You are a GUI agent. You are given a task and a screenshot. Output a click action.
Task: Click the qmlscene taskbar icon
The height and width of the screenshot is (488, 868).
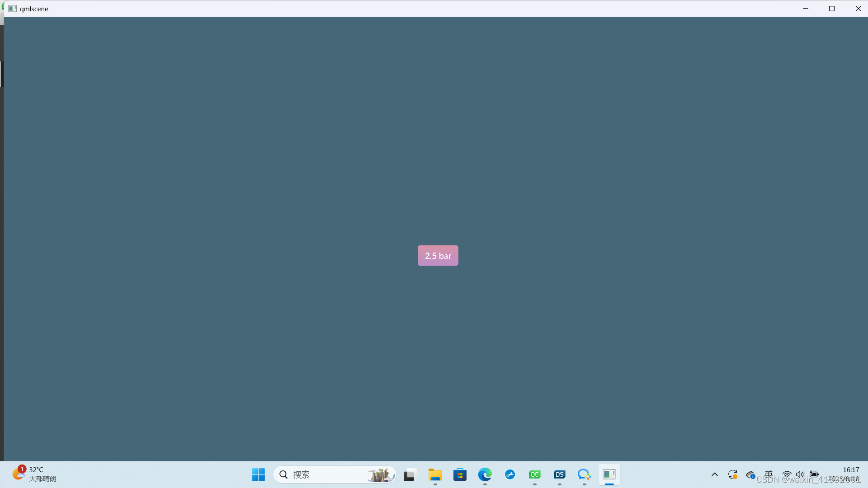pyautogui.click(x=609, y=474)
